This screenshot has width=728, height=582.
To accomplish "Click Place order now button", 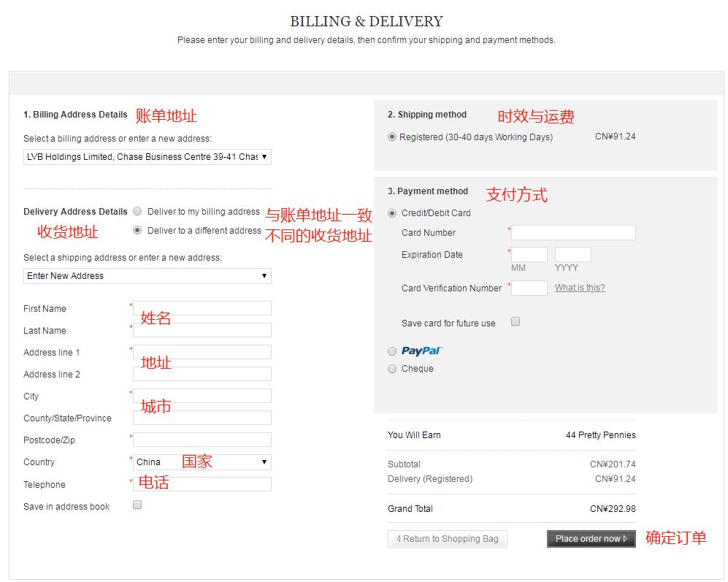I will (591, 539).
